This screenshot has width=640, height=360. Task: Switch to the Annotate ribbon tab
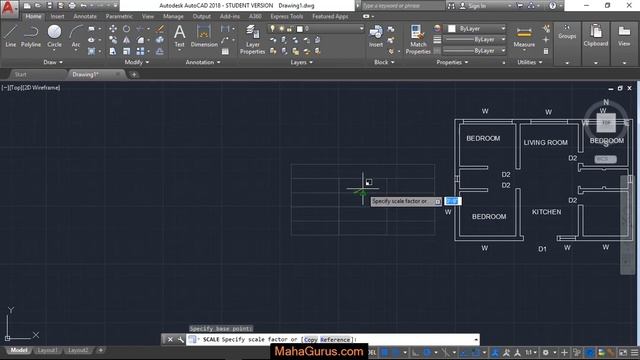(x=85, y=16)
